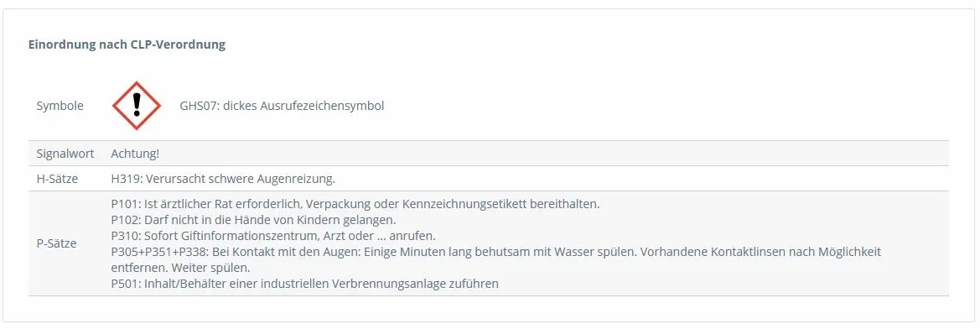Click the 'H-Sätze' row label
Viewport: 980px width, 329px height.
tap(58, 179)
